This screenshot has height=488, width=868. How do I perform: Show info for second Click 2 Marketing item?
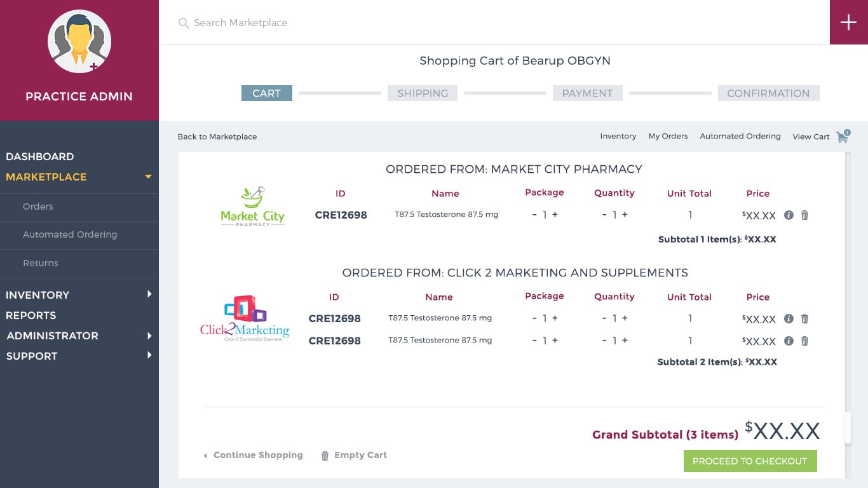789,341
